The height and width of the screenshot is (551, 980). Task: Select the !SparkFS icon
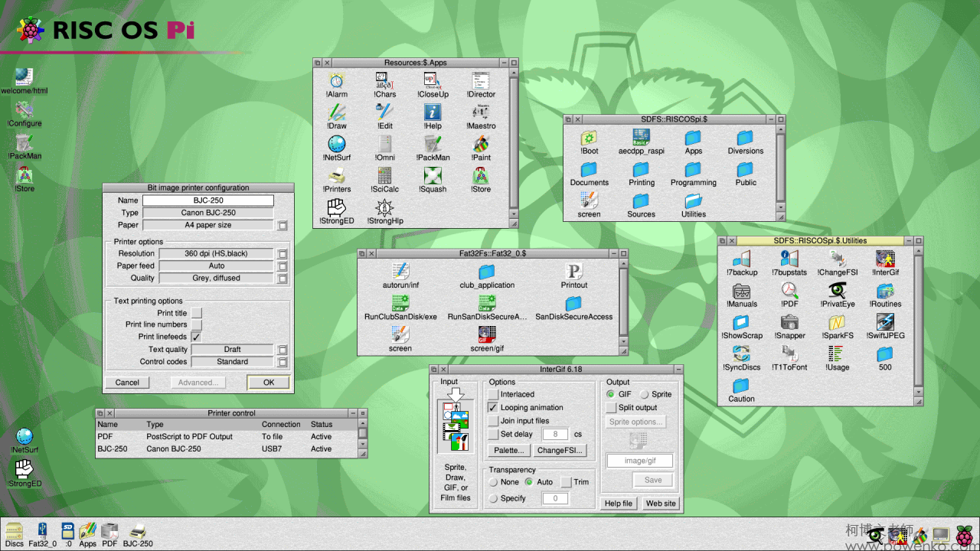tap(838, 325)
